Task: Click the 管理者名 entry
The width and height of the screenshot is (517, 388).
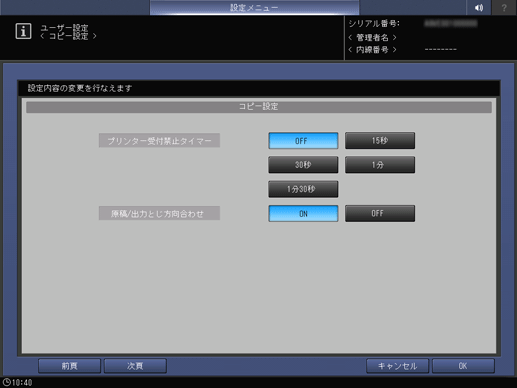Action: click(x=372, y=37)
